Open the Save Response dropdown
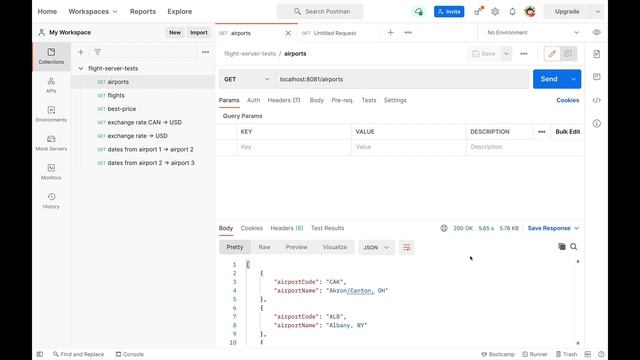640x360 pixels. (553, 228)
